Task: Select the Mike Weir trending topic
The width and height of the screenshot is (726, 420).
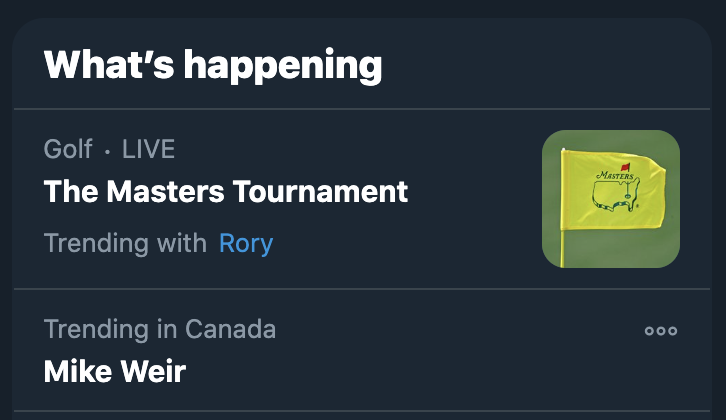Action: [115, 372]
